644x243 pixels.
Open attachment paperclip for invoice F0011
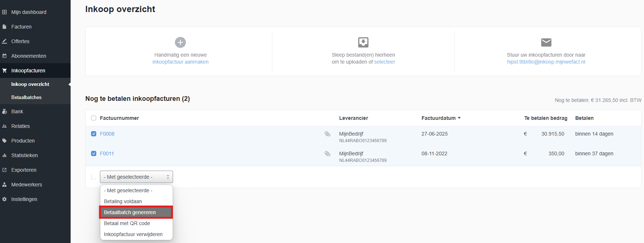(x=327, y=154)
